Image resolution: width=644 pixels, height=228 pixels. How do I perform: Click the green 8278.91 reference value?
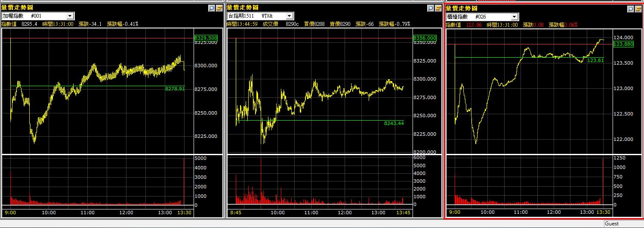tap(175, 89)
